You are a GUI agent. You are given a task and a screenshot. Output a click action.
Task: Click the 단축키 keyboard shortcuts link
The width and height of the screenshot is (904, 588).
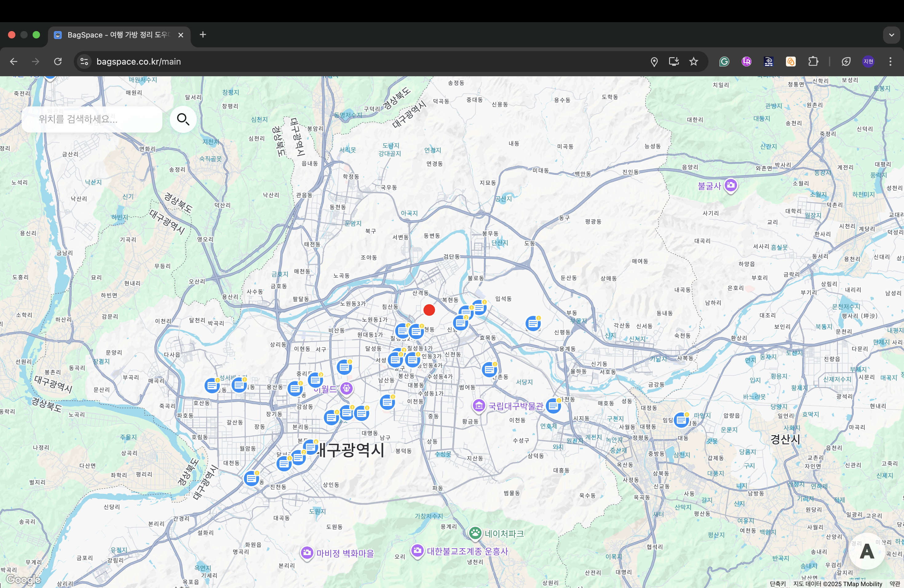(x=778, y=584)
